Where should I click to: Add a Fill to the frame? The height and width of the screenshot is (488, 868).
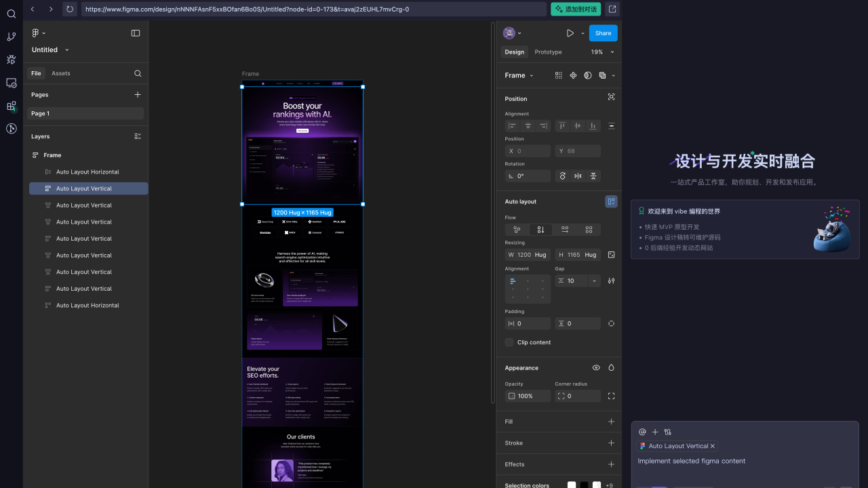[611, 422]
